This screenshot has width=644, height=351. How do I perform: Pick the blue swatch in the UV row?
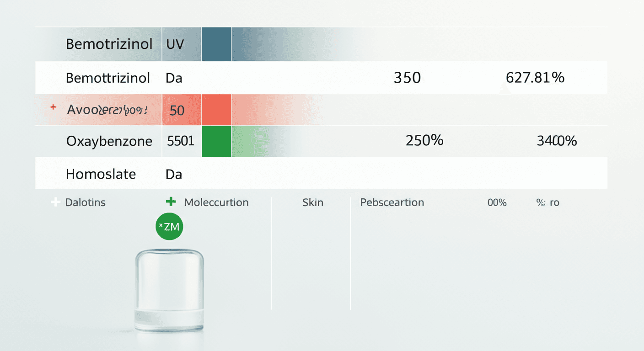216,44
